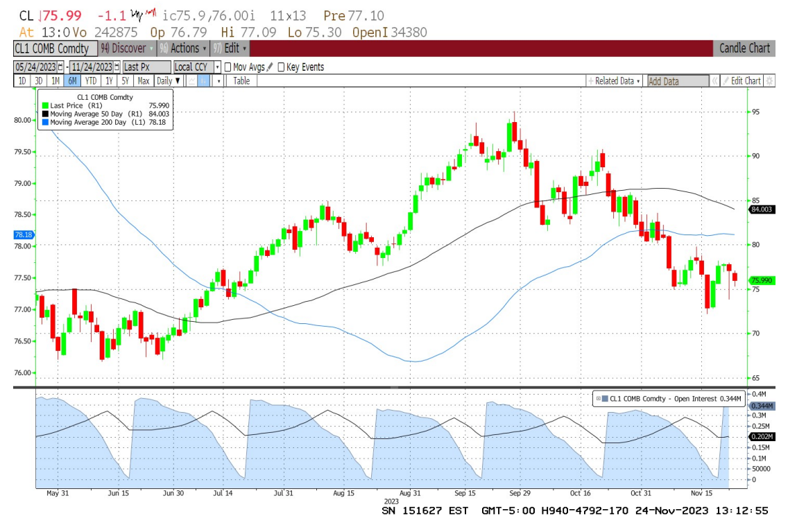797x532 pixels.
Task: Click the 'Jul 14' date axis label
Action: (x=223, y=493)
